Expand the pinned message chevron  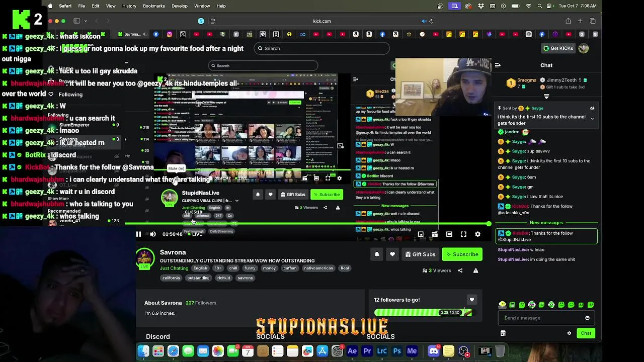[x=592, y=119]
